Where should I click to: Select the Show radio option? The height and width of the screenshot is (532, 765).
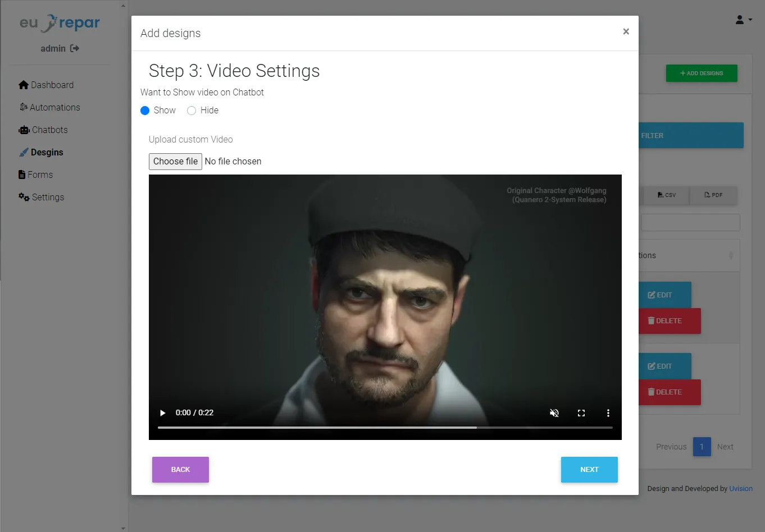click(145, 111)
